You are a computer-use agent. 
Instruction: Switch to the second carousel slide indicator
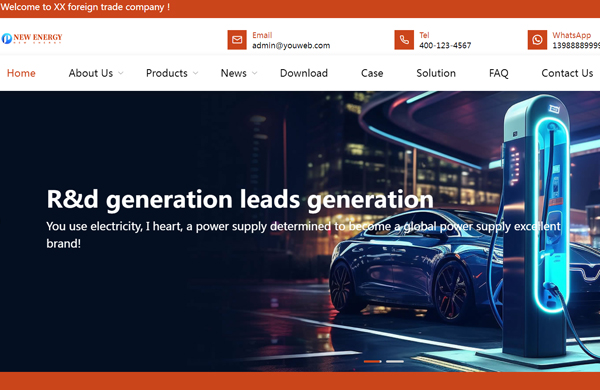click(395, 361)
